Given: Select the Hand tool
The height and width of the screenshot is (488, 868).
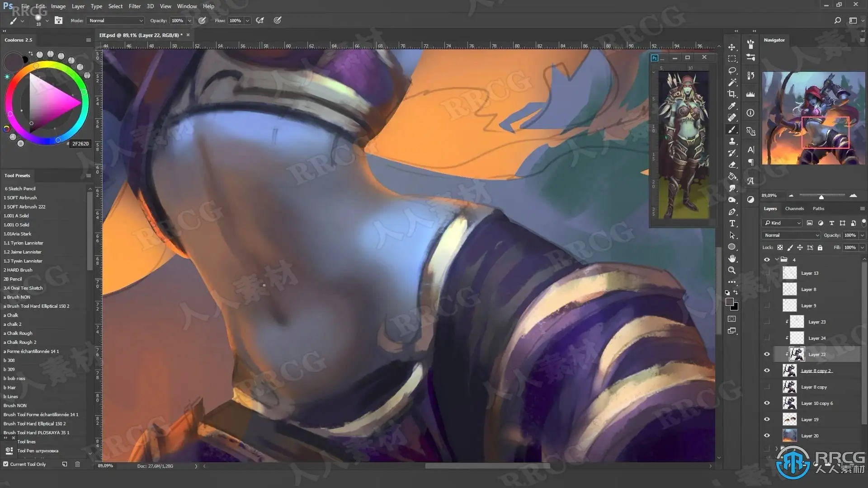Looking at the screenshot, I should [732, 259].
